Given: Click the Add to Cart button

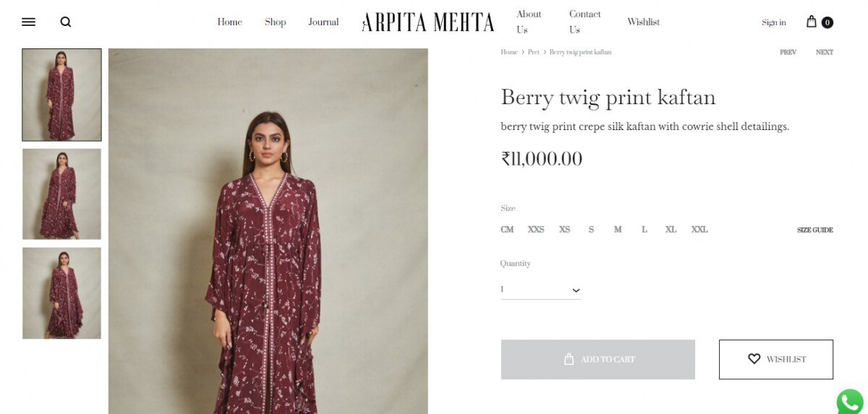Looking at the screenshot, I should (597, 359).
